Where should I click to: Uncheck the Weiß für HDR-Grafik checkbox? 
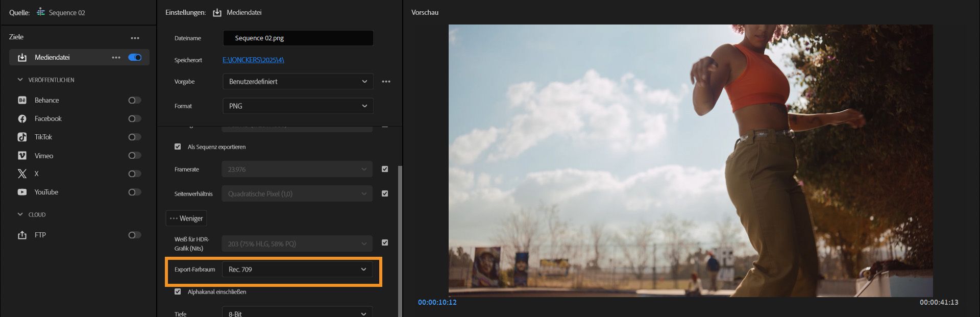coord(385,243)
